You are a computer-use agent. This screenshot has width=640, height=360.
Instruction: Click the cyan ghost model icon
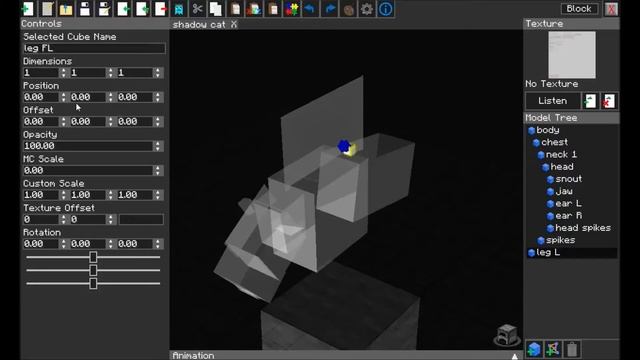point(179,9)
